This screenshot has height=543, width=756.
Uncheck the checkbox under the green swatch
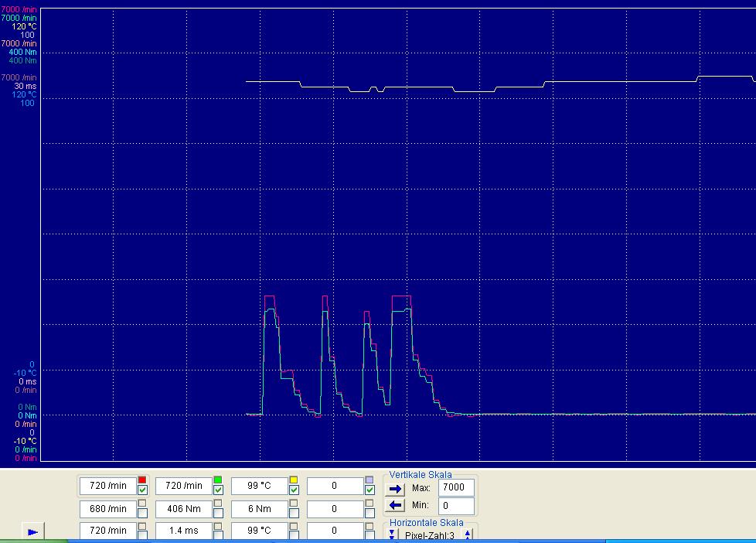[218, 490]
